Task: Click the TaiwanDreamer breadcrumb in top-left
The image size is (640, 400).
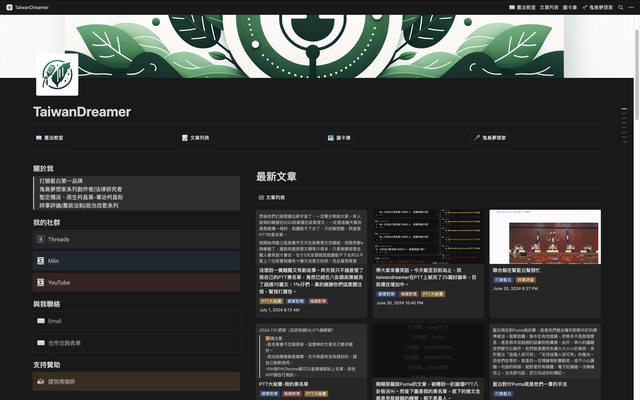Action: tap(33, 6)
